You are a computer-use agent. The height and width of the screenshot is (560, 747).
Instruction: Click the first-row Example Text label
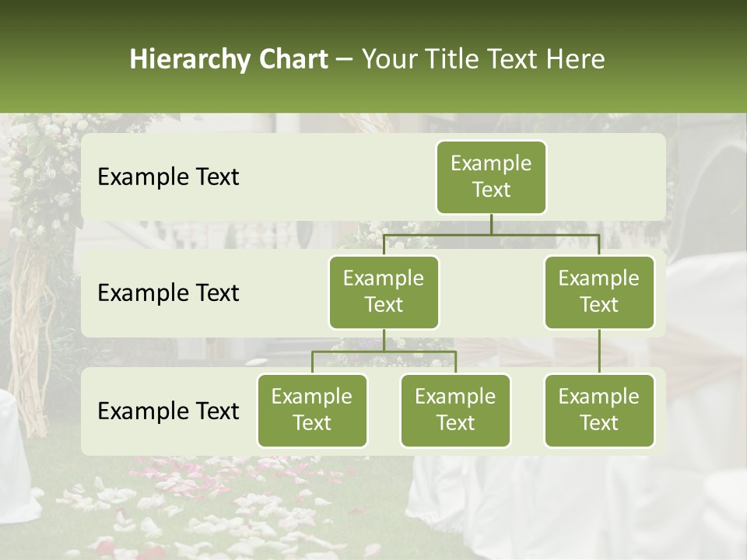click(x=168, y=177)
